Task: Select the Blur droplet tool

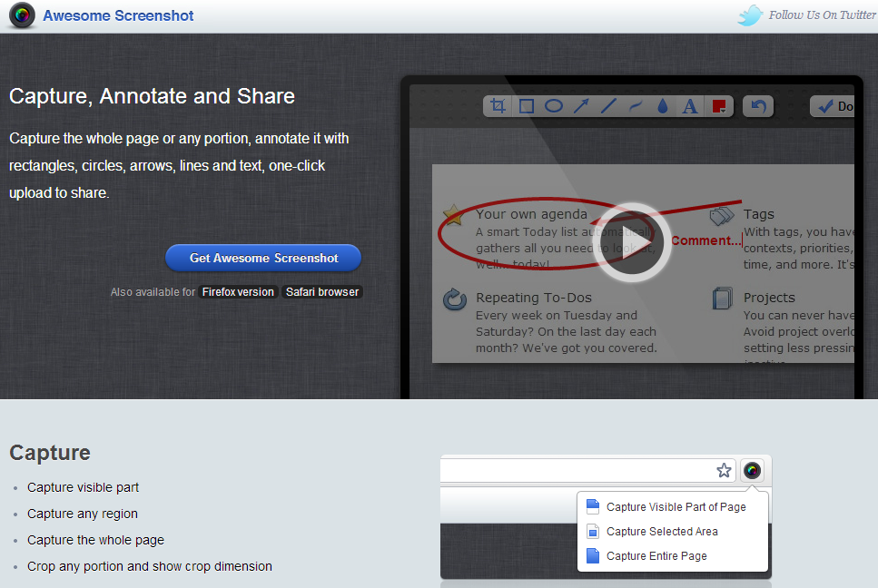Action: tap(663, 106)
